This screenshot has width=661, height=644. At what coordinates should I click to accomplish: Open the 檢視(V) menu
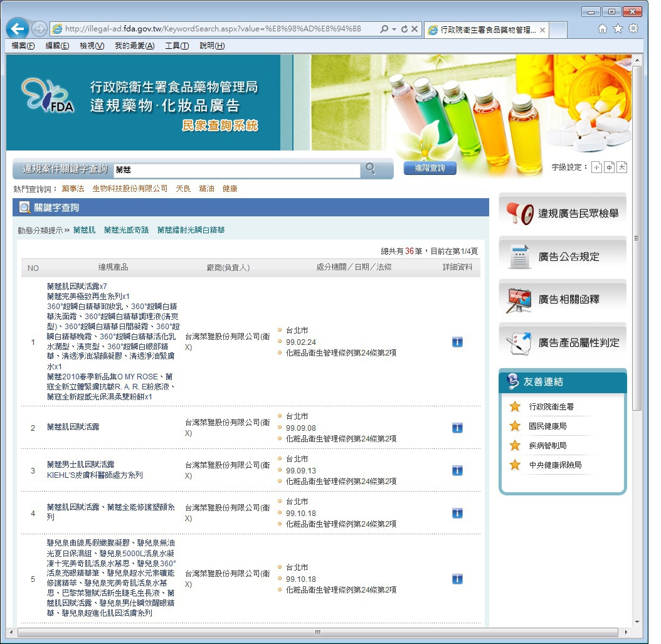click(x=92, y=46)
